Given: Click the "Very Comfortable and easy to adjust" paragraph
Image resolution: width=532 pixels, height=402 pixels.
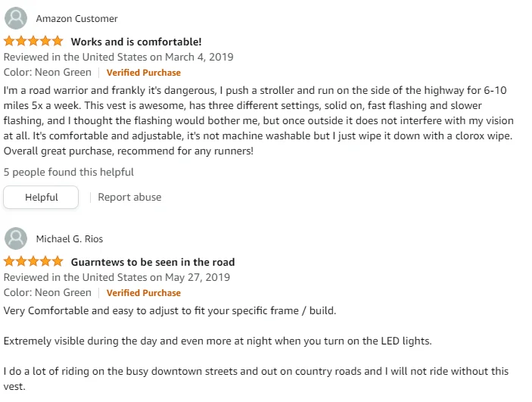Looking at the screenshot, I should 170,310.
